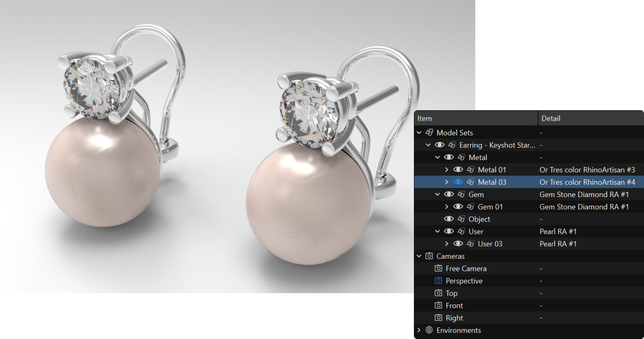Click the Model Sets group icon

coord(429,132)
